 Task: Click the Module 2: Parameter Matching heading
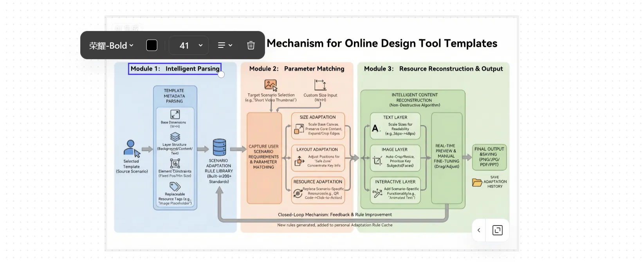click(296, 69)
